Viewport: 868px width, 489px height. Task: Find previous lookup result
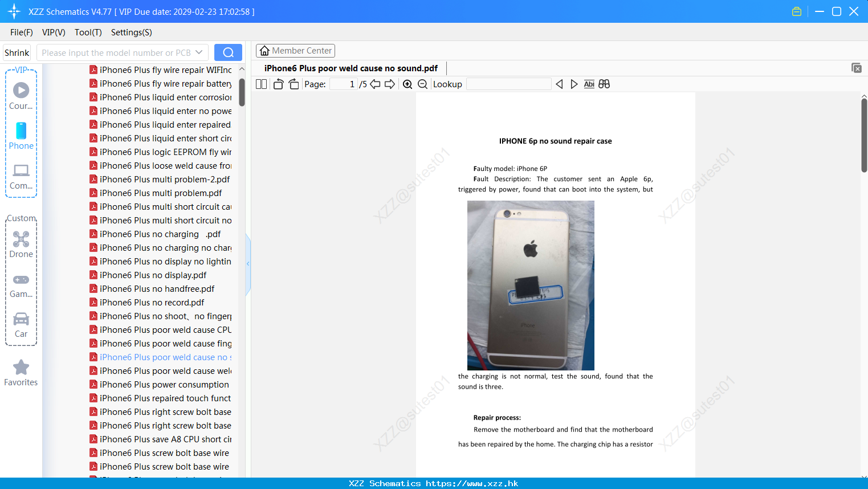[x=559, y=84]
